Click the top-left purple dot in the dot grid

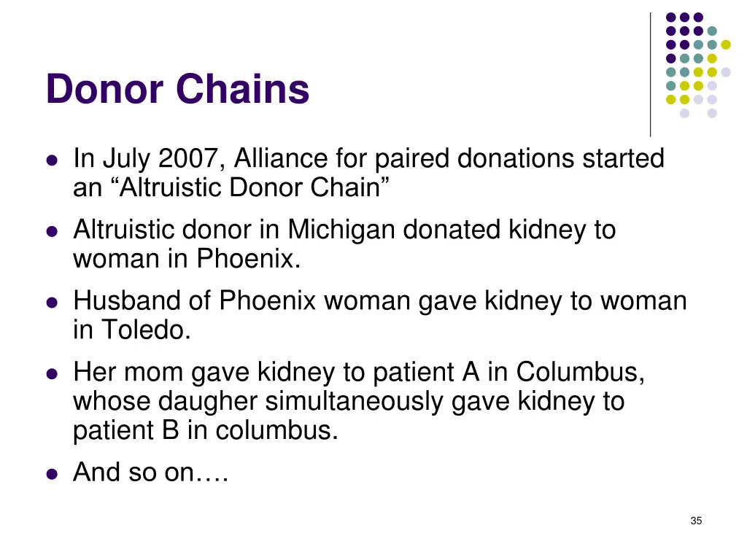point(670,17)
